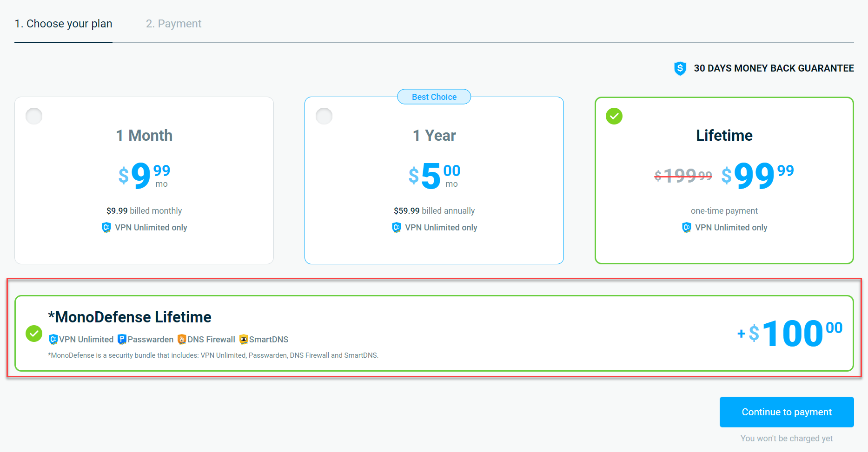Image resolution: width=868 pixels, height=452 pixels.
Task: Open the Choose your plan tab
Action: coord(63,24)
